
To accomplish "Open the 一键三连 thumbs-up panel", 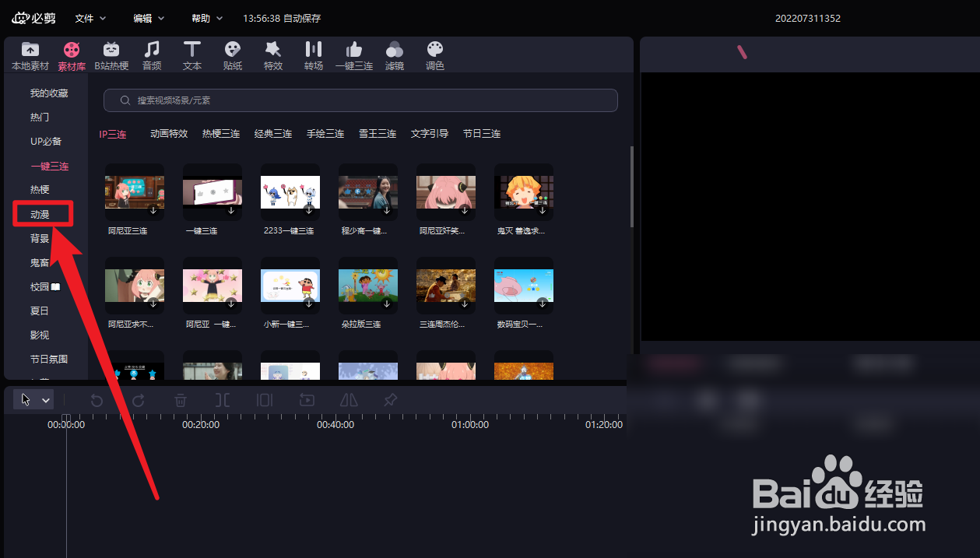I will click(x=354, y=56).
